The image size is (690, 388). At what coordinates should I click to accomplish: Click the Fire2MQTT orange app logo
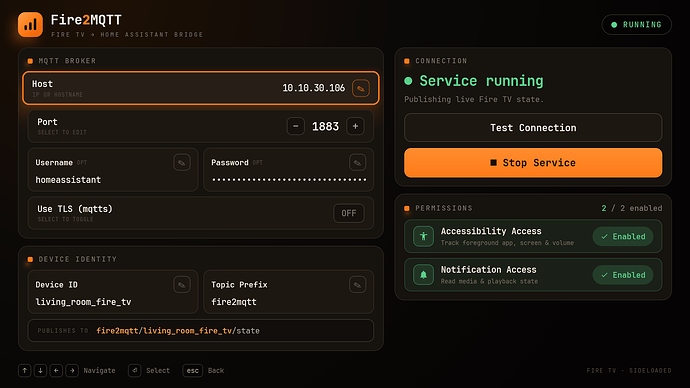click(x=30, y=25)
